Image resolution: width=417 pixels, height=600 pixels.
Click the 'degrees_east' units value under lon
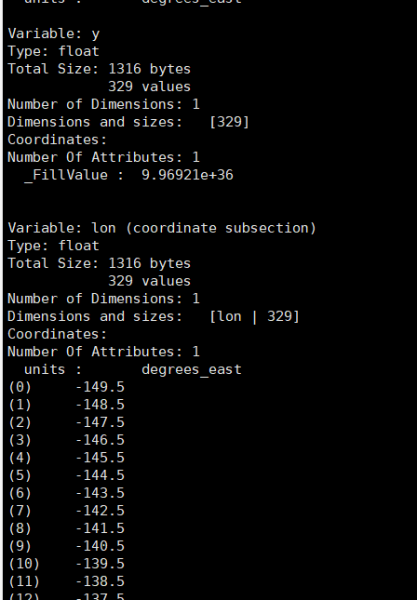point(192,370)
